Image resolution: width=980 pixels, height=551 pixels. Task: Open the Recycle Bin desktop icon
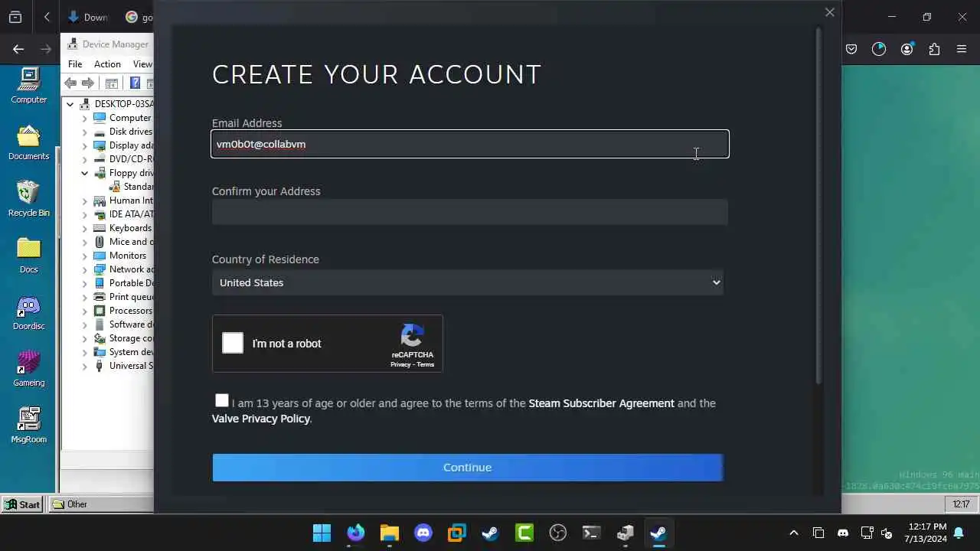pyautogui.click(x=29, y=199)
